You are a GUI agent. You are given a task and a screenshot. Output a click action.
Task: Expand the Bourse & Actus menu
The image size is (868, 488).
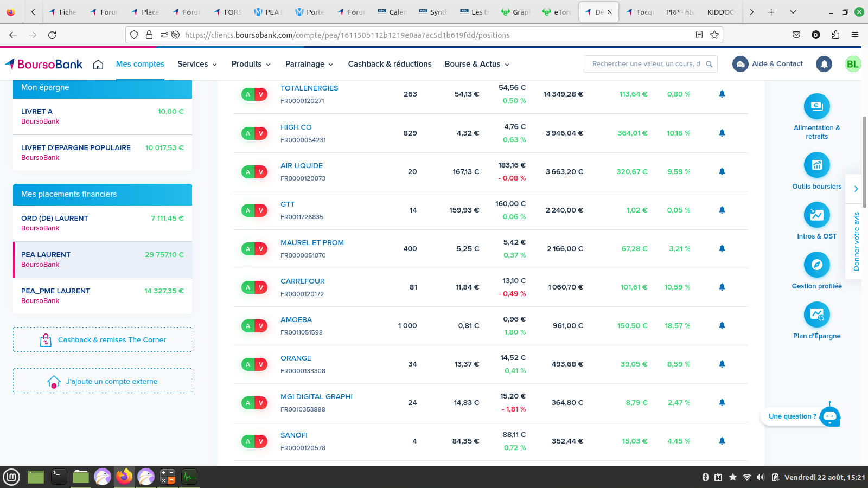477,64
